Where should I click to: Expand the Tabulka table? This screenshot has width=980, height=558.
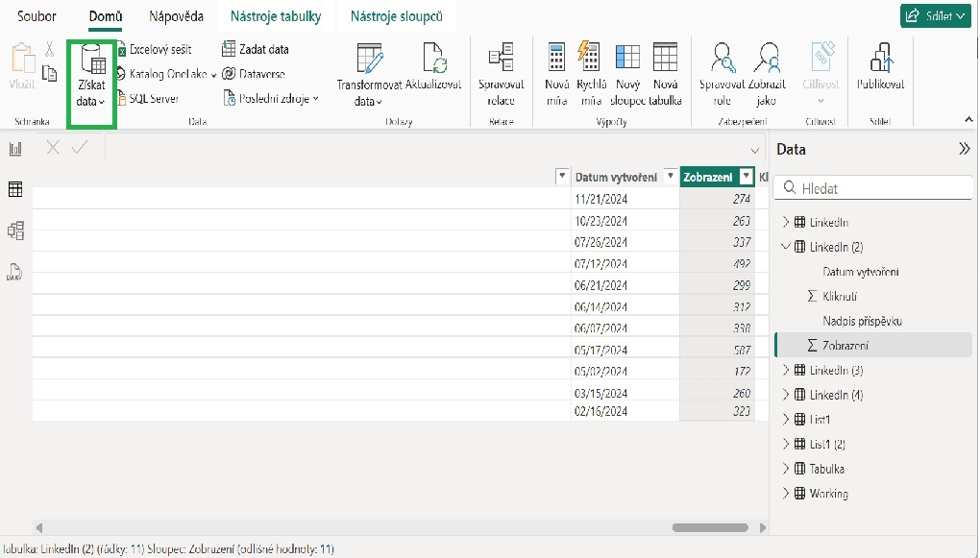(x=786, y=468)
